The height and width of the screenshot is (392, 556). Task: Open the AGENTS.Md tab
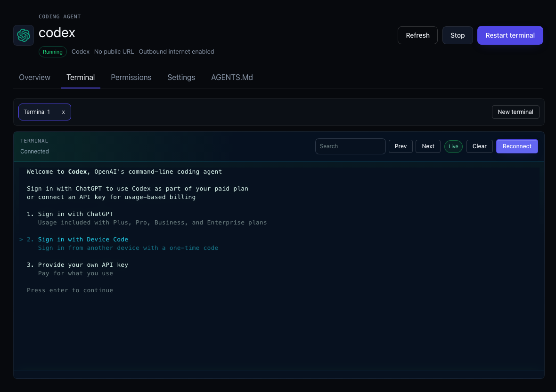tap(232, 77)
